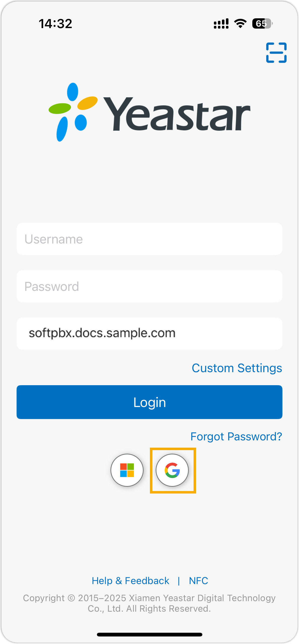Sign in with the Microsoft icon
The width and height of the screenshot is (299, 644).
(x=127, y=470)
